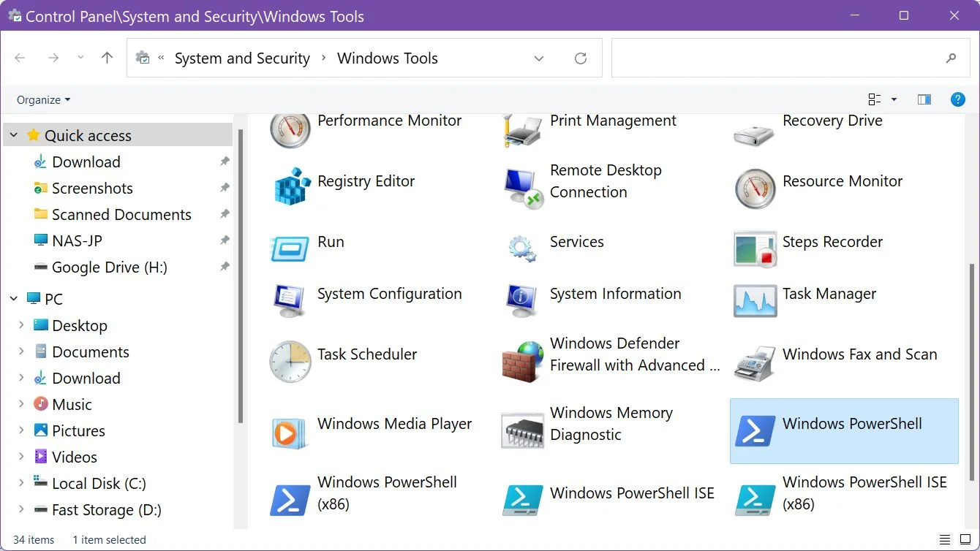
Task: Select the System Configuration icon
Action: point(290,300)
